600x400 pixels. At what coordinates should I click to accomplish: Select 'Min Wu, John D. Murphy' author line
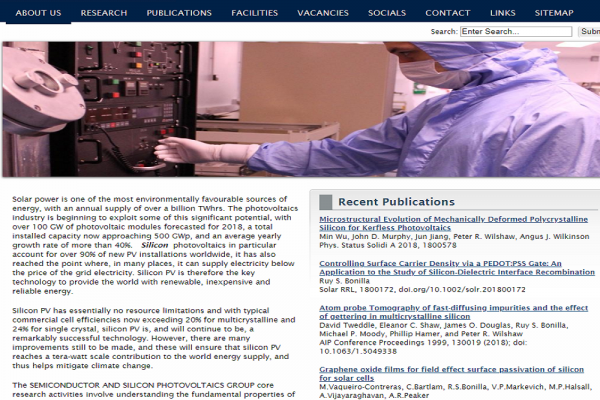[454, 237]
